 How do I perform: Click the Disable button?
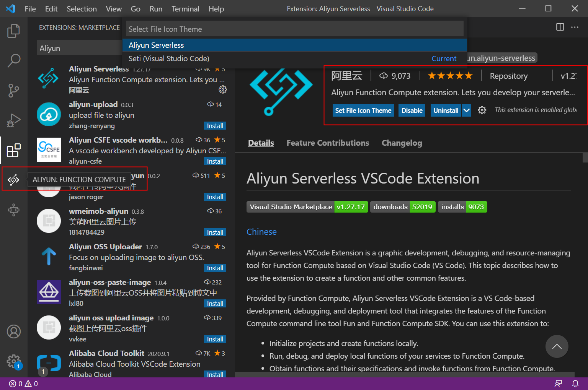pyautogui.click(x=412, y=110)
